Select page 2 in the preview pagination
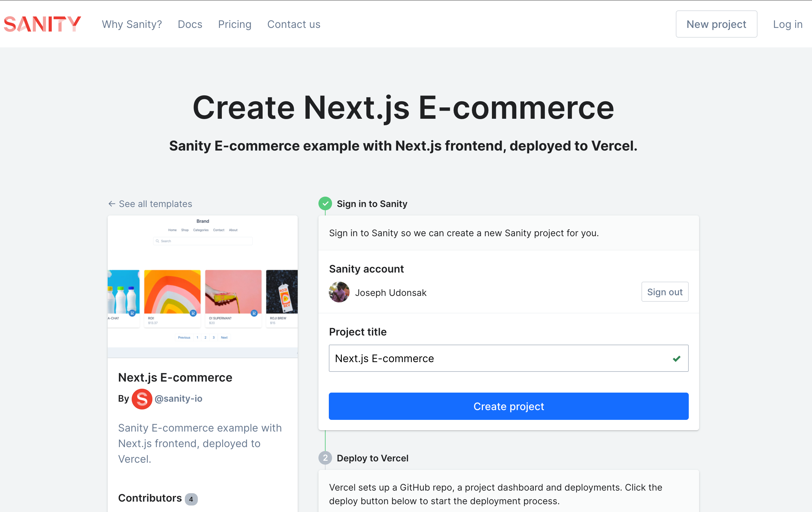Image resolution: width=812 pixels, height=512 pixels. click(206, 338)
